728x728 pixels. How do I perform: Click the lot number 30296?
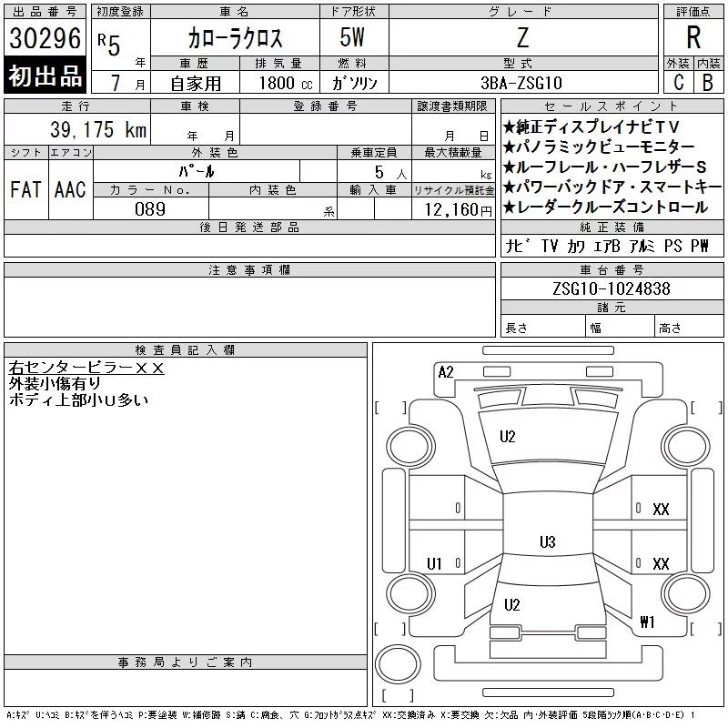pos(45,38)
